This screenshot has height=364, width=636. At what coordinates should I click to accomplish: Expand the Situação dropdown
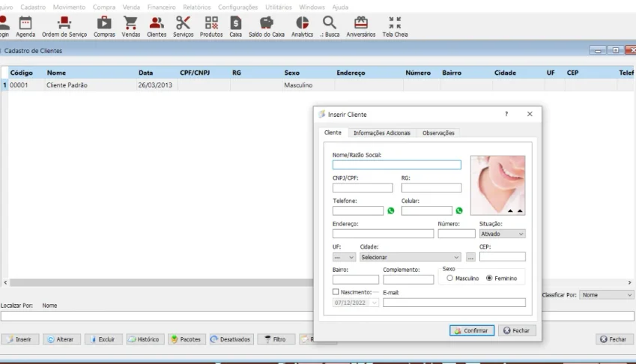pyautogui.click(x=502, y=234)
